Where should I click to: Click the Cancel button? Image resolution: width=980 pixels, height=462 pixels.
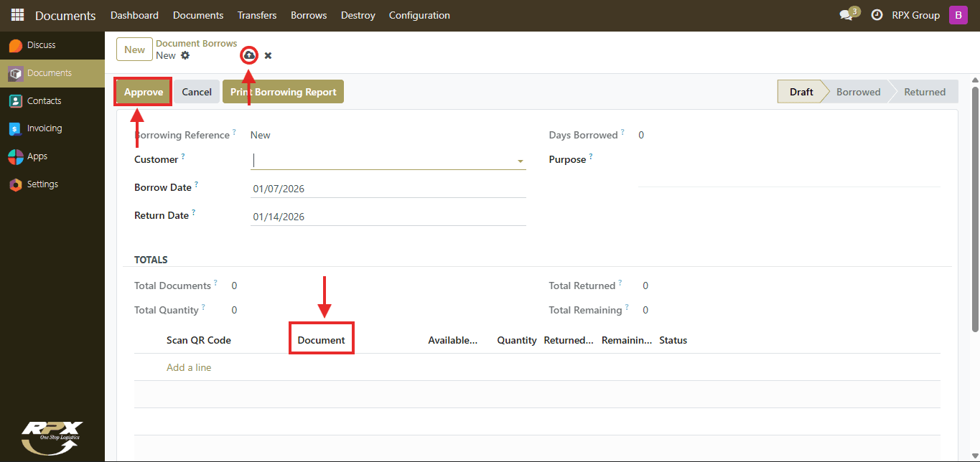[197, 92]
